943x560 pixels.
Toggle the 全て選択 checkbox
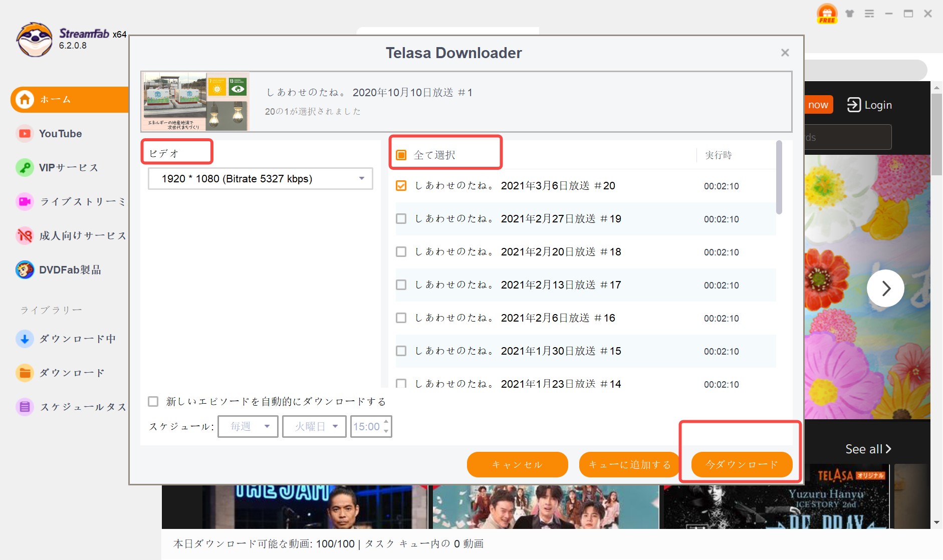[x=401, y=155]
